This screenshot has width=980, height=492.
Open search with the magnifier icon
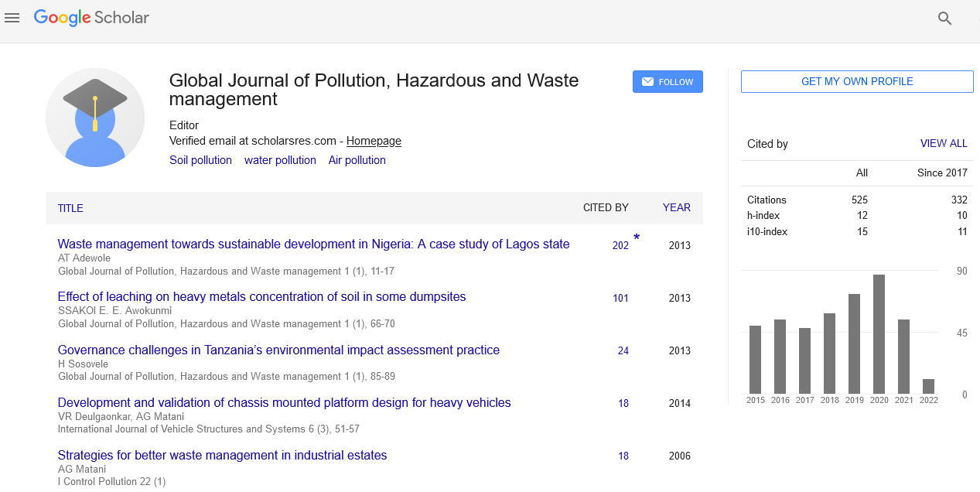pyautogui.click(x=944, y=19)
